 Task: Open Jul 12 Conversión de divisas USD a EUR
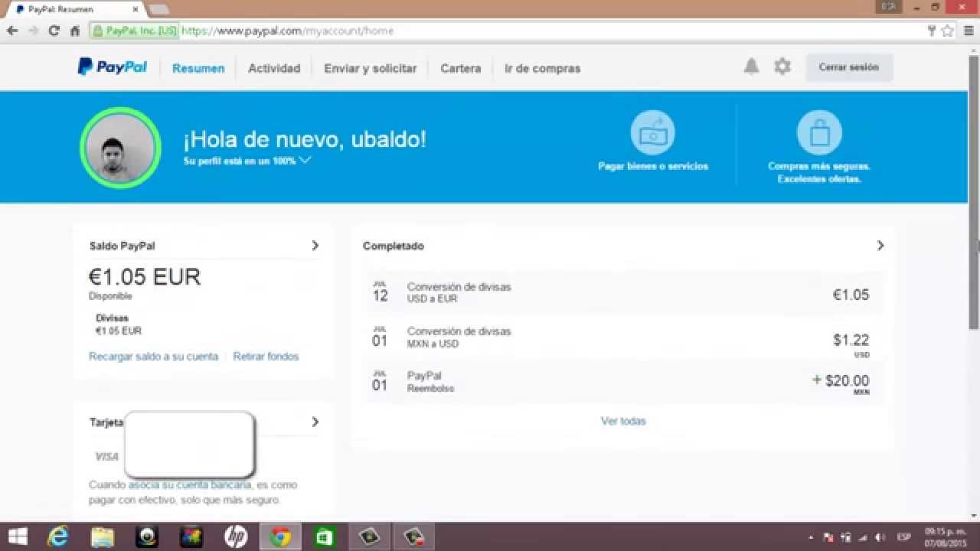623,293
